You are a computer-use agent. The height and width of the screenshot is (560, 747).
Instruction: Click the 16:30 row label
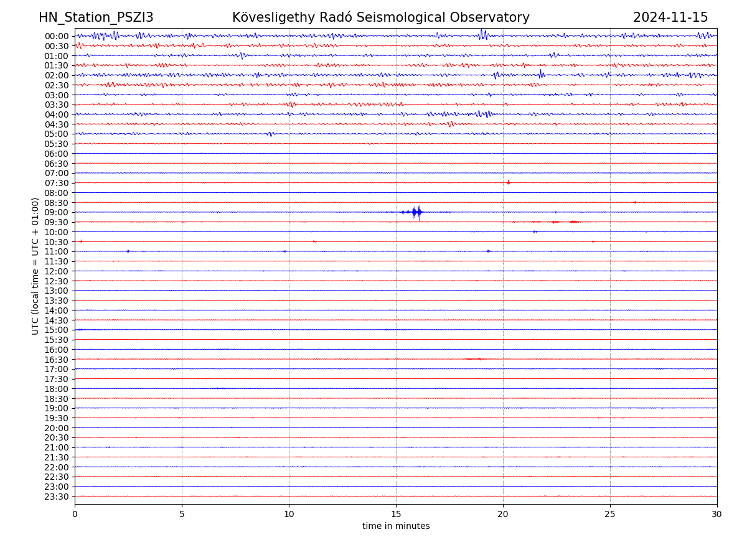pos(56,360)
